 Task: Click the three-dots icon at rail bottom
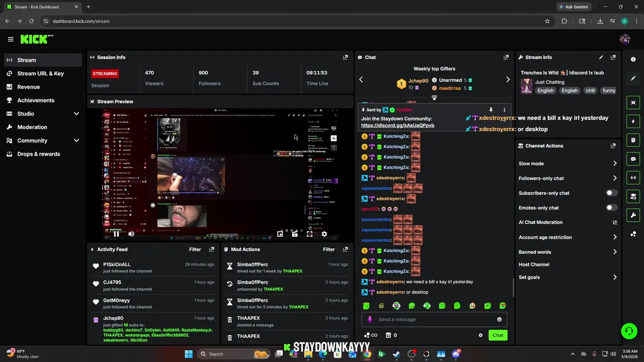coord(633,234)
